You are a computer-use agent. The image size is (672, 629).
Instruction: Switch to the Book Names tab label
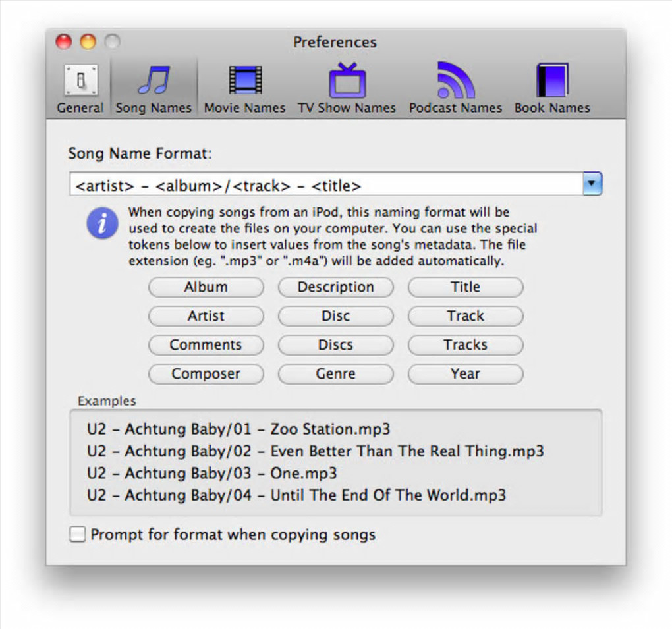[x=553, y=107]
